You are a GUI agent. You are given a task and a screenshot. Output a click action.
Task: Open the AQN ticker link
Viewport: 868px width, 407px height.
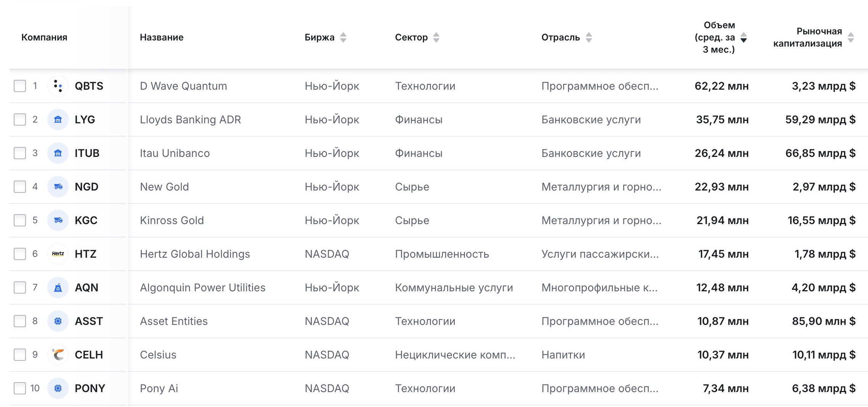coord(87,287)
